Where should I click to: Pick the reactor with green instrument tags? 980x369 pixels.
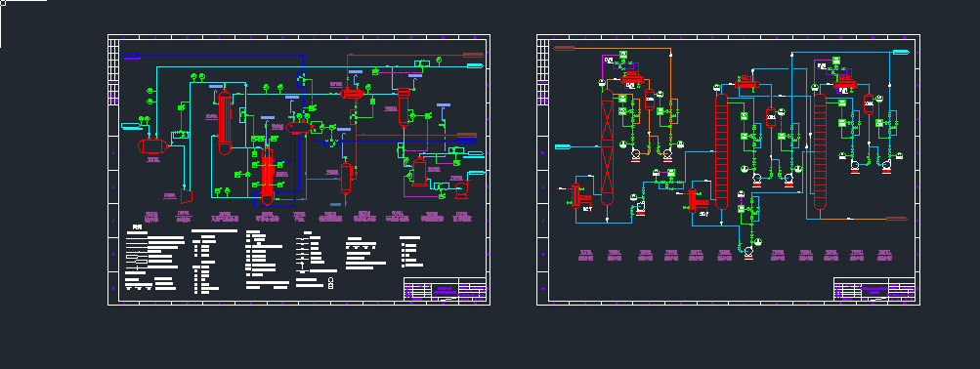tap(268, 176)
